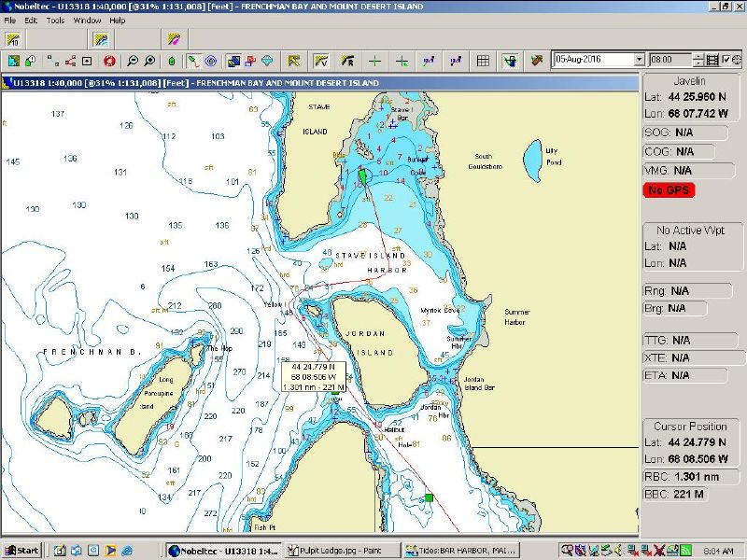This screenshot has width=747, height=560.
Task: Click the time spinner arrows next to 08:00
Action: [x=699, y=60]
